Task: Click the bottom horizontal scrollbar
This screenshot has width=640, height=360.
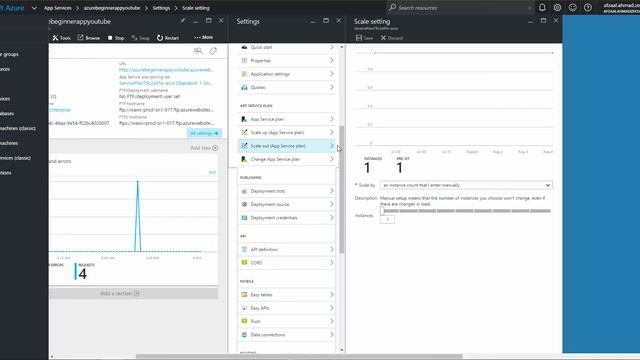Action: [x=299, y=356]
